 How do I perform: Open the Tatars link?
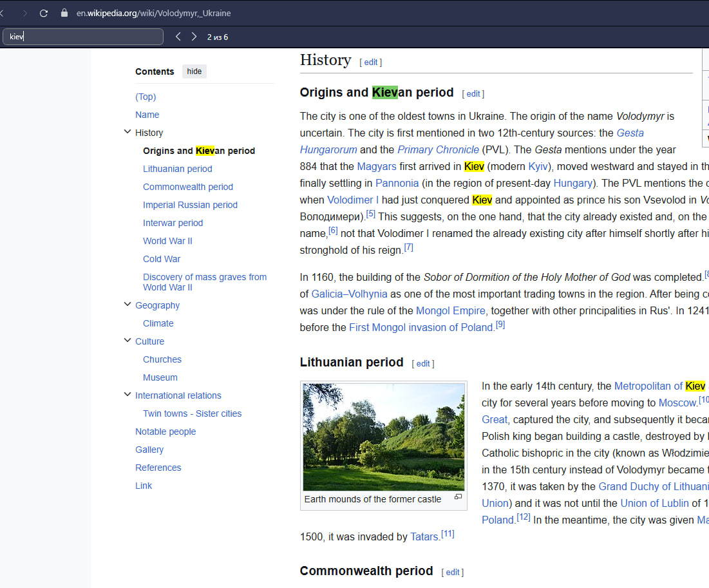(424, 537)
